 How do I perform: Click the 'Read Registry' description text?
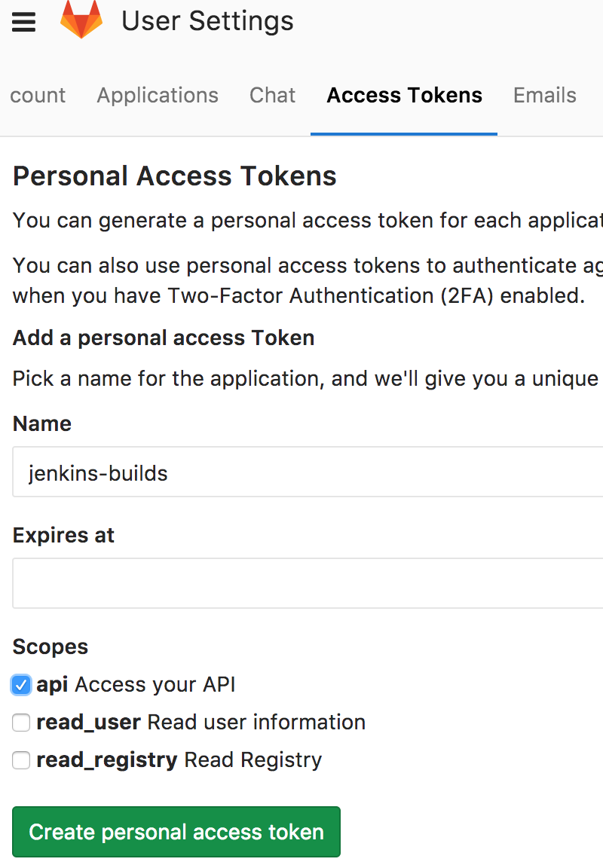coord(253,760)
